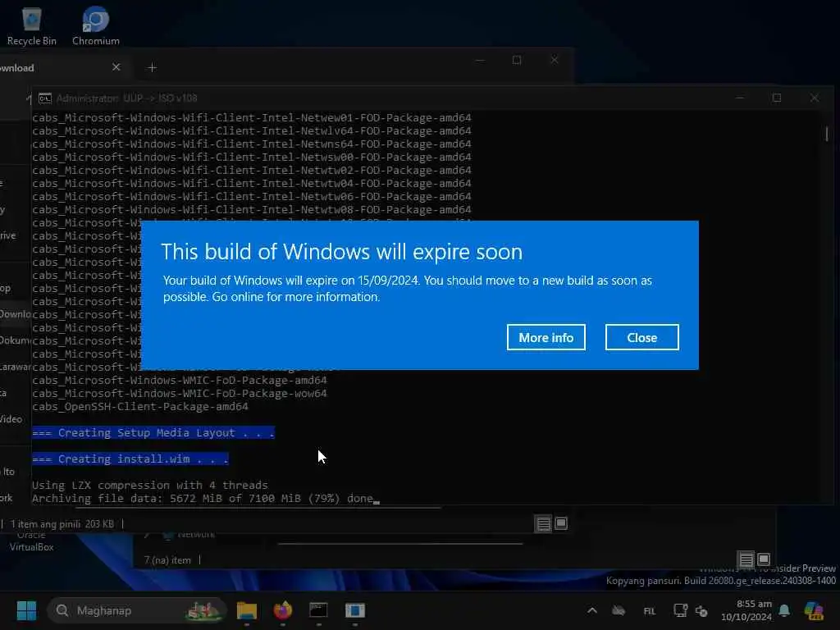The width and height of the screenshot is (840, 630).
Task: Open the Windows Start menu
Action: point(26,610)
